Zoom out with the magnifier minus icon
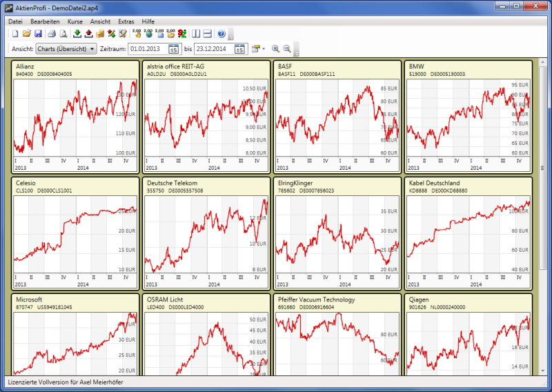 [x=287, y=49]
